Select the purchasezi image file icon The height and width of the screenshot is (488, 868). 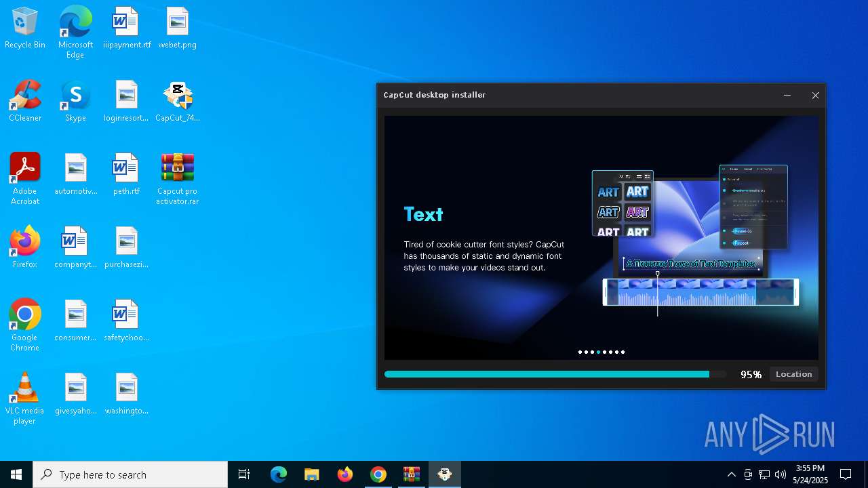click(126, 247)
